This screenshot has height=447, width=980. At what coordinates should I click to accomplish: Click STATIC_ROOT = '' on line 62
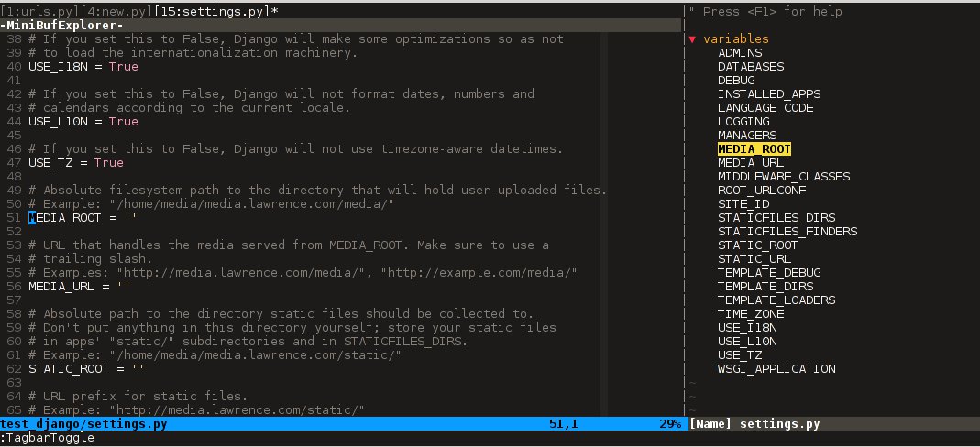(87, 369)
